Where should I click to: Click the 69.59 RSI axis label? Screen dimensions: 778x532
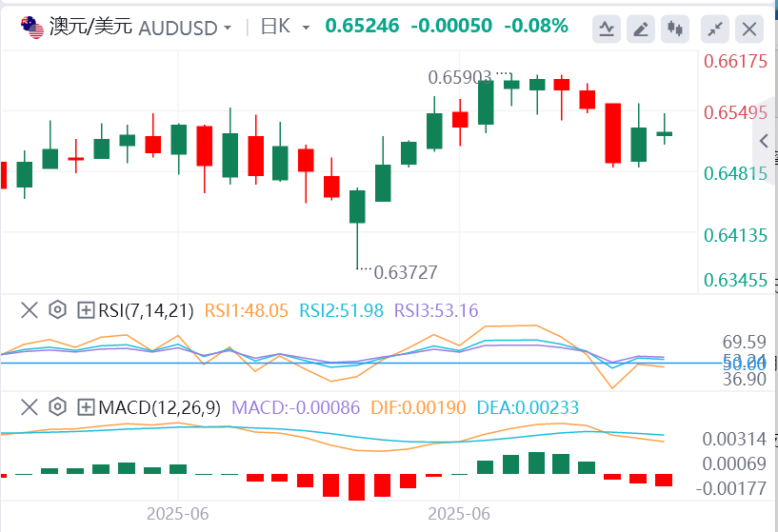[x=745, y=342]
